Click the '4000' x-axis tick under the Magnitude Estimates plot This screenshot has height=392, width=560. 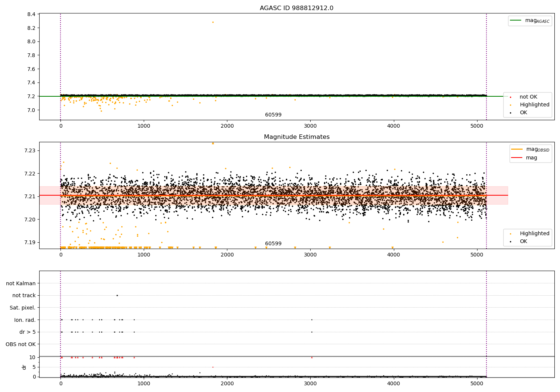394,255
